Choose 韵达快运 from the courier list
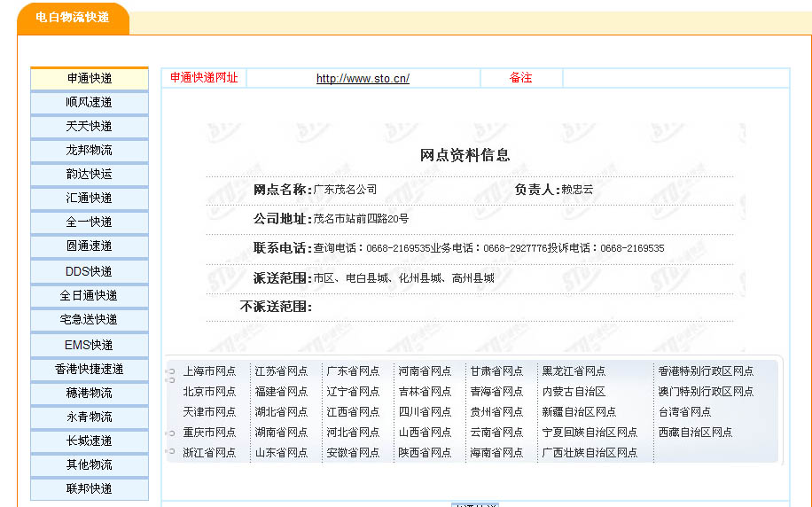The image size is (812, 507). click(x=89, y=175)
